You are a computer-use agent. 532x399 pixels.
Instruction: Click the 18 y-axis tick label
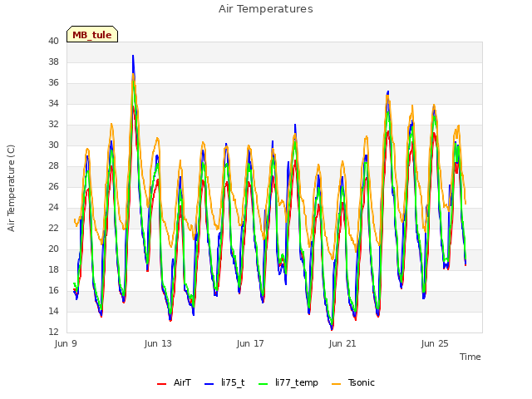click(53, 269)
